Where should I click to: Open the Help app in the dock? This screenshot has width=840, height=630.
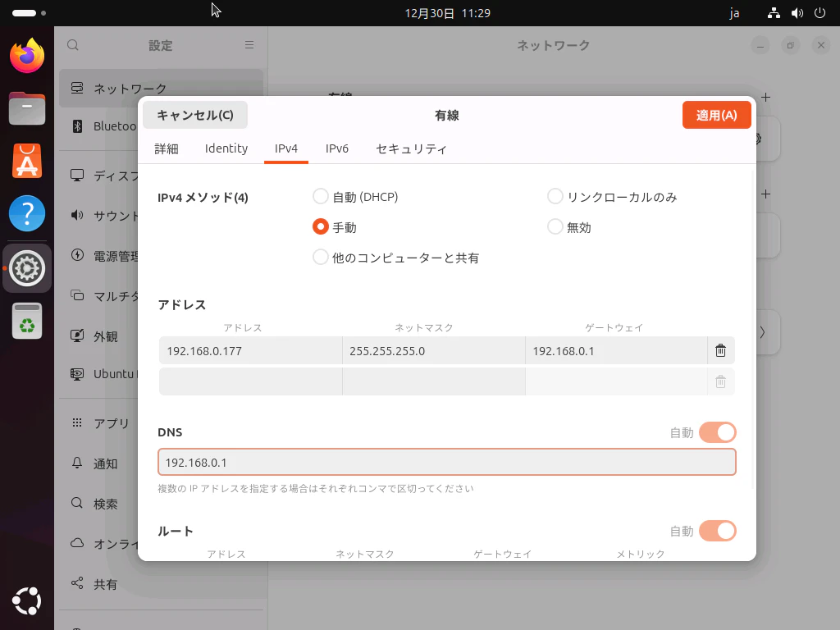[x=27, y=213]
